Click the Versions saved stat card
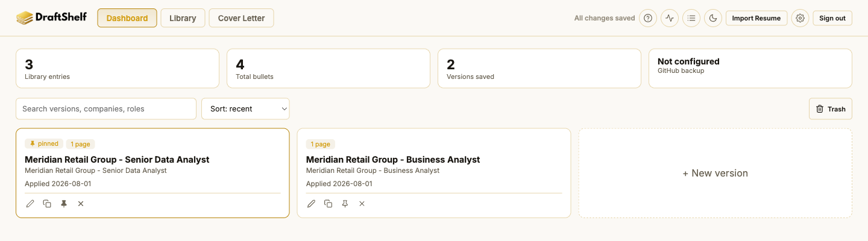The width and height of the screenshot is (868, 241). 539,69
